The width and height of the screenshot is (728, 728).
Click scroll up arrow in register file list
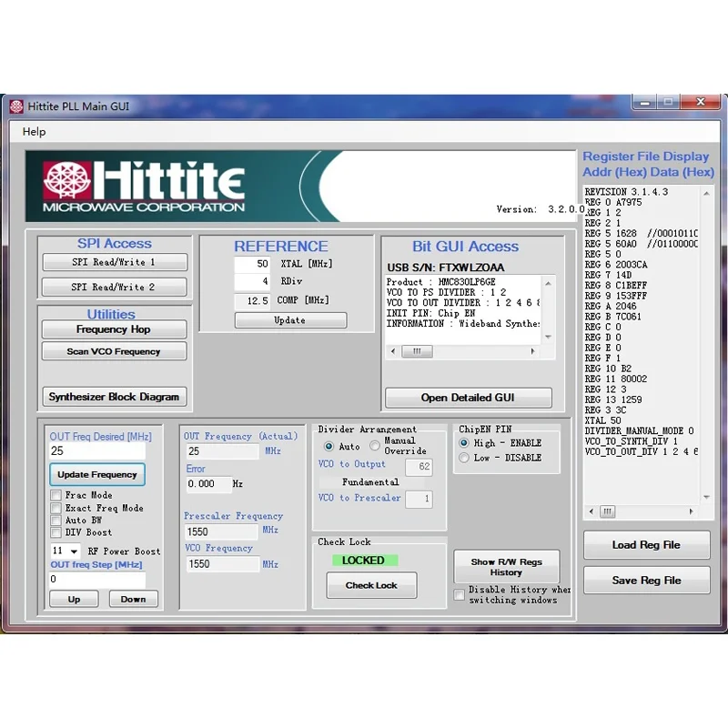pos(707,193)
